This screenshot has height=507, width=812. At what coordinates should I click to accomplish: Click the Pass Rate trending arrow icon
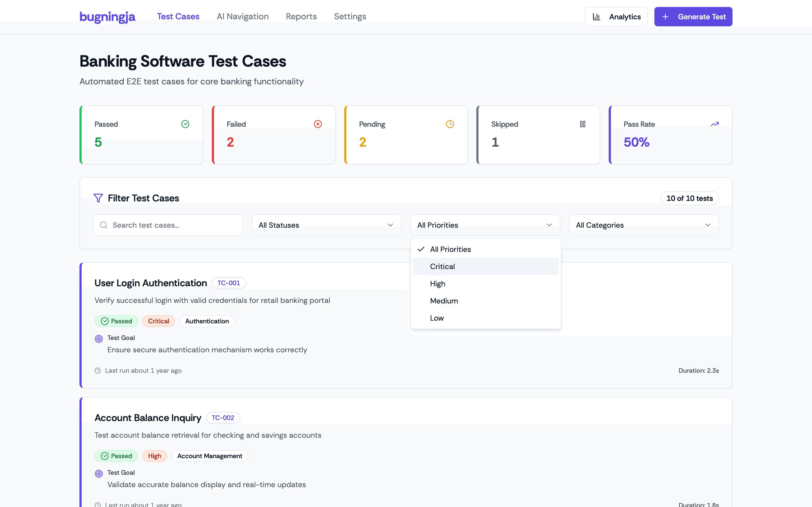(715, 124)
